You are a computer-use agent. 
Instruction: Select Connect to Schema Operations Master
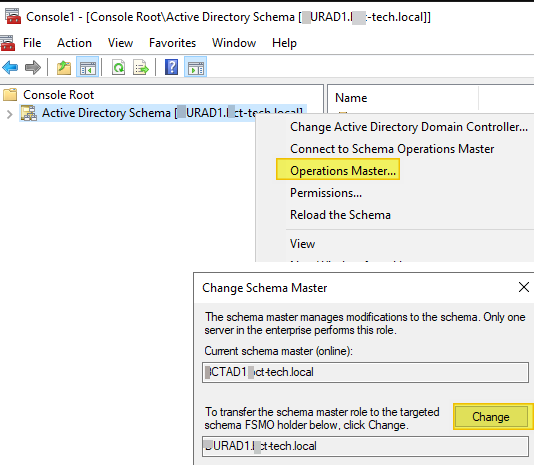click(x=392, y=149)
